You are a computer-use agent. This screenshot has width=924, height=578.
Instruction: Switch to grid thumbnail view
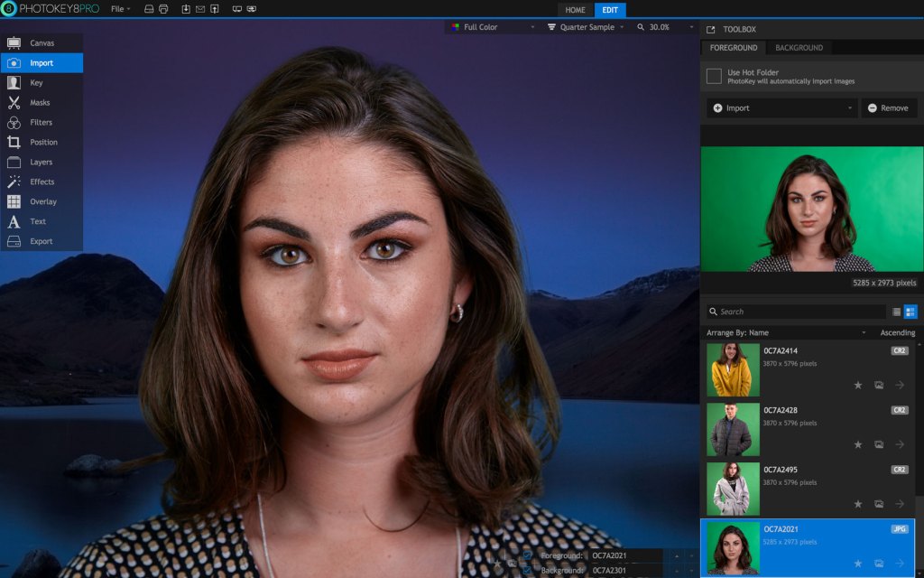[910, 312]
